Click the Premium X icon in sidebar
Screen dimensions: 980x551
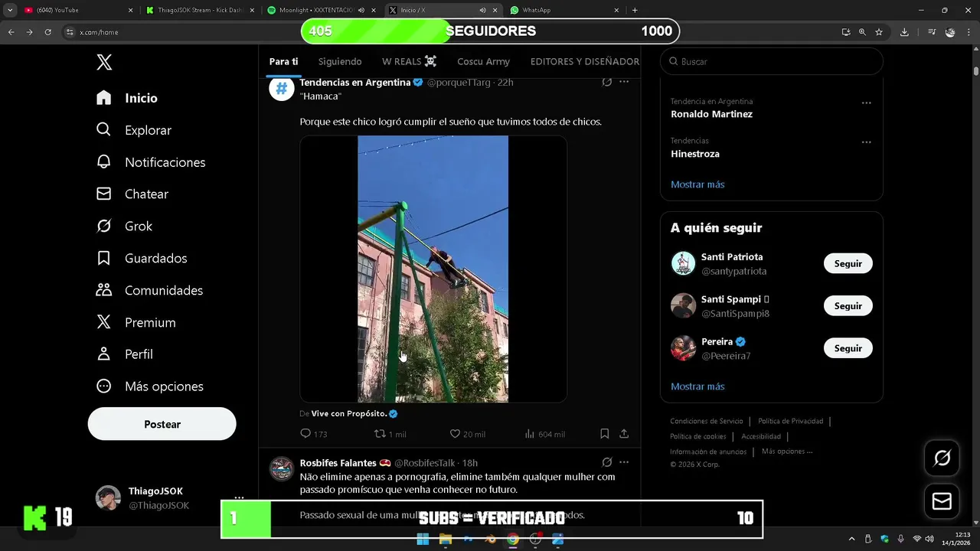click(x=104, y=322)
